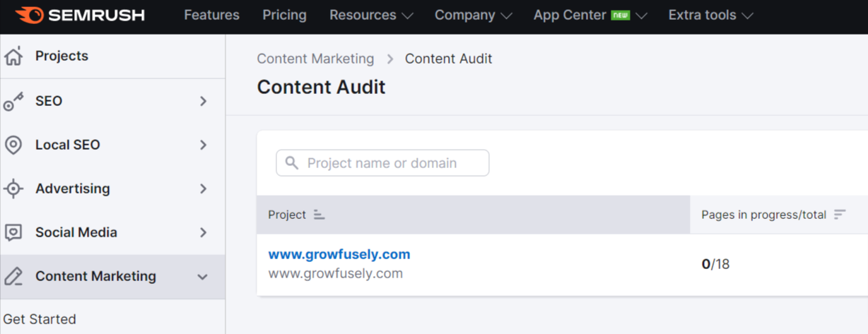Sort by Pages in progress/total icon

[840, 215]
